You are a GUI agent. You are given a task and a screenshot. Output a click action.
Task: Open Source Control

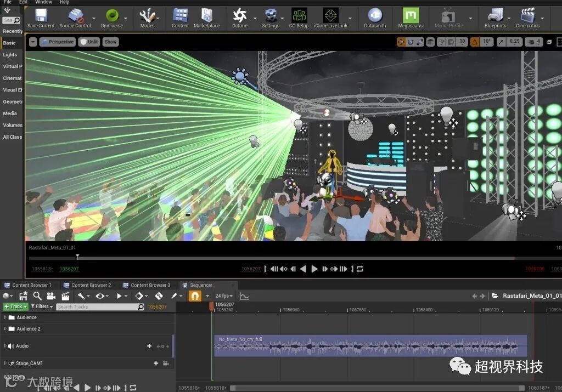pos(75,18)
